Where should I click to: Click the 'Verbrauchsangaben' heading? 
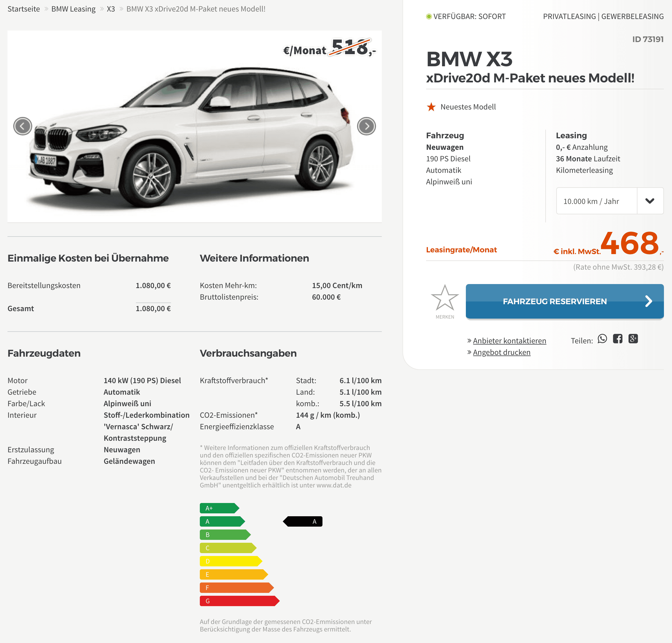tap(248, 353)
